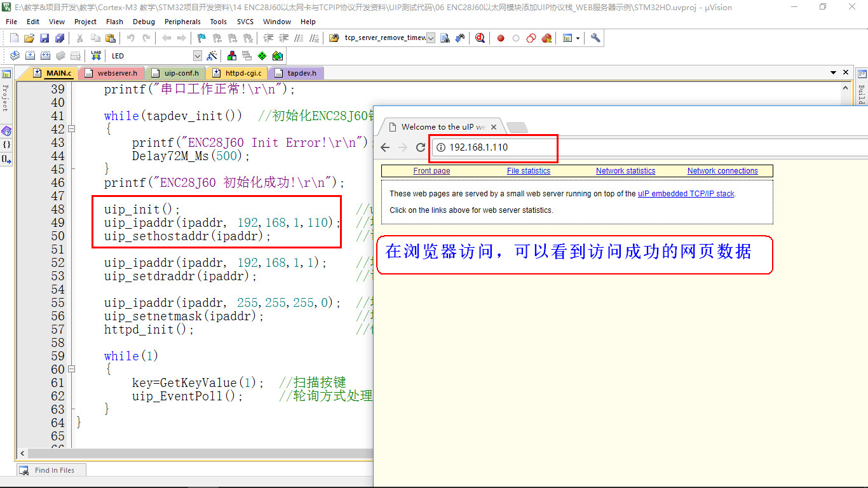This screenshot has height=488, width=868.
Task: Collapse the while loop block at line 60
Action: click(x=71, y=369)
